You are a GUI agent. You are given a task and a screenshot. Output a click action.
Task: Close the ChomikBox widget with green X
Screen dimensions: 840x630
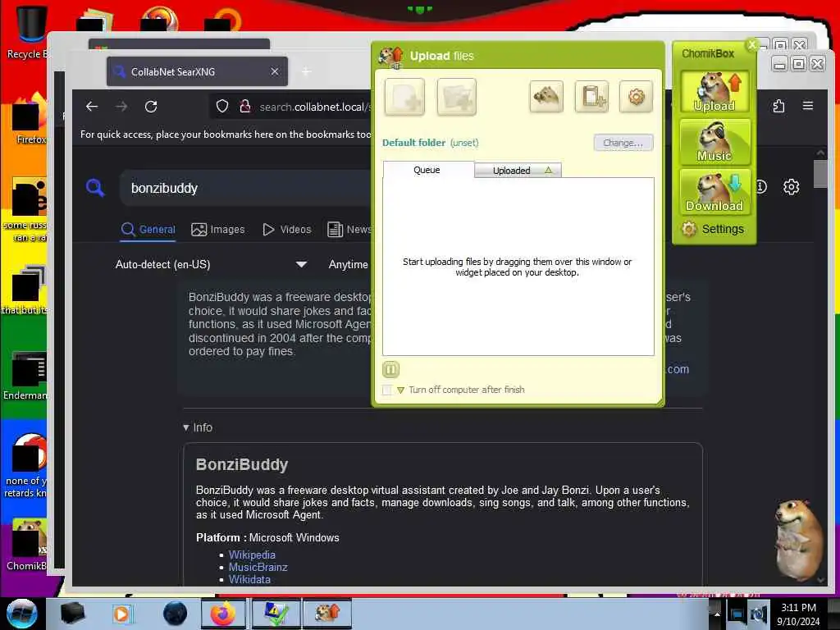click(752, 45)
